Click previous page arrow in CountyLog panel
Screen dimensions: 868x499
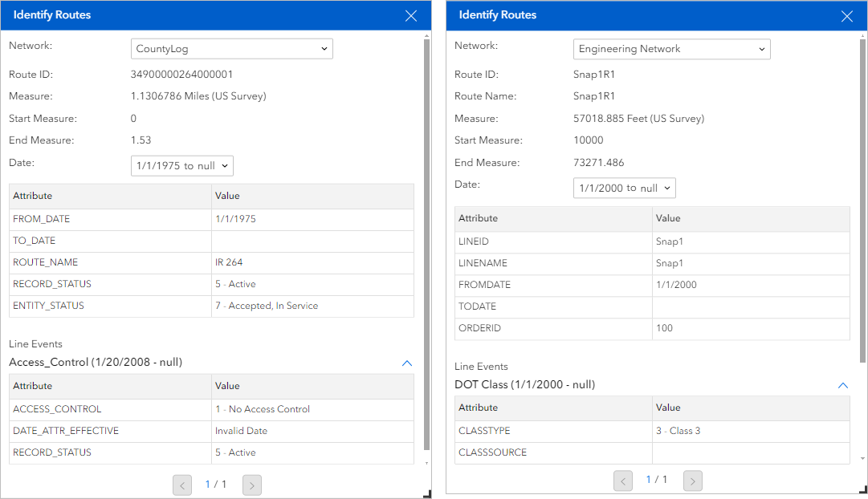pyautogui.click(x=182, y=485)
